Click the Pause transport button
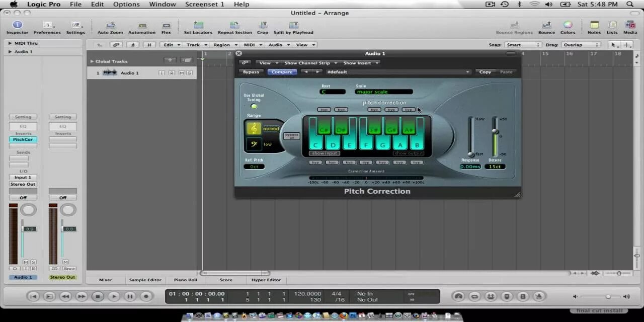This screenshot has height=322, width=644. tap(130, 296)
